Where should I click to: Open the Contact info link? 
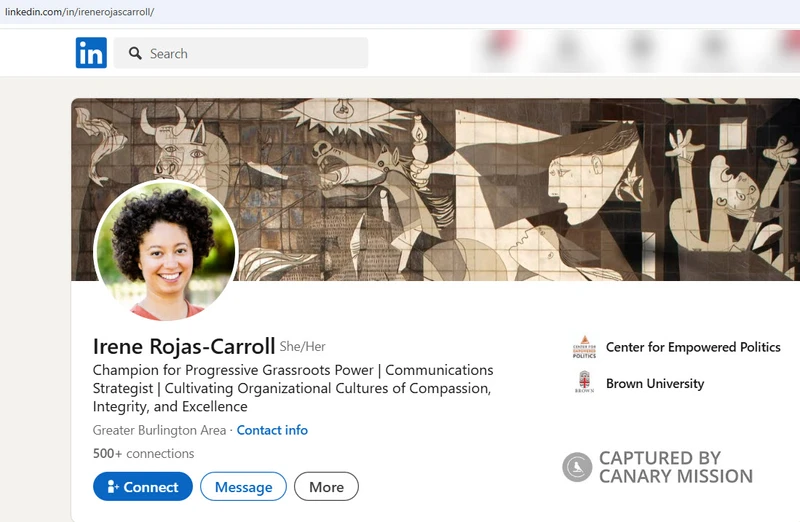272,430
